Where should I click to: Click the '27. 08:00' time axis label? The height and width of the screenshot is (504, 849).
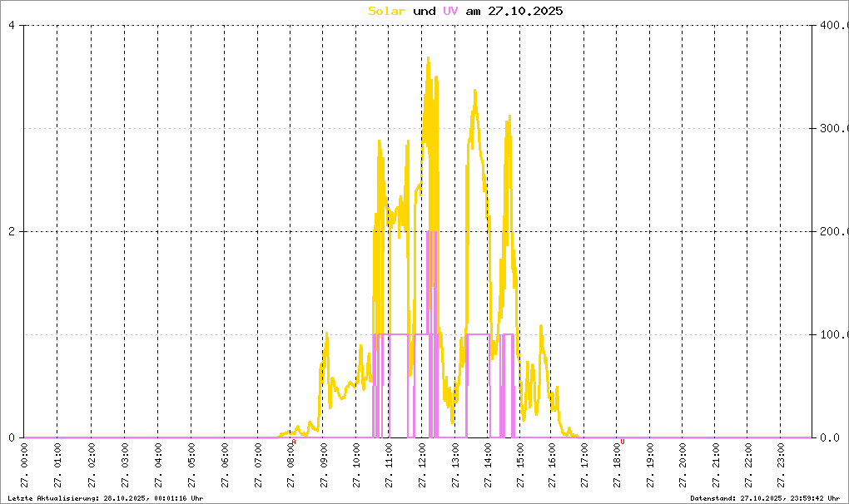(290, 465)
